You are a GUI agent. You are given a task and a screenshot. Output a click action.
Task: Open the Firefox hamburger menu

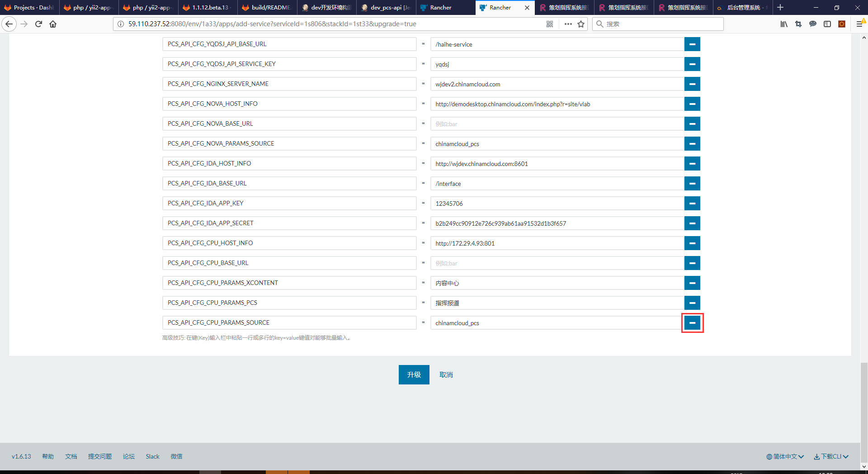859,24
